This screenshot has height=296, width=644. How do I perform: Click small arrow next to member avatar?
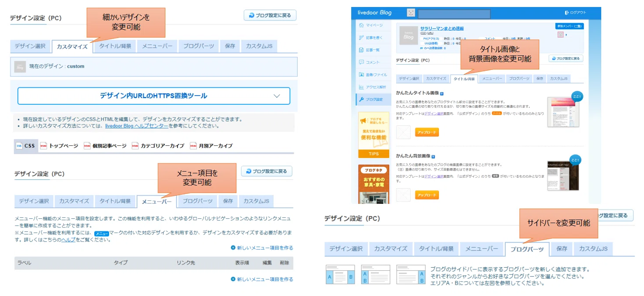(566, 35)
